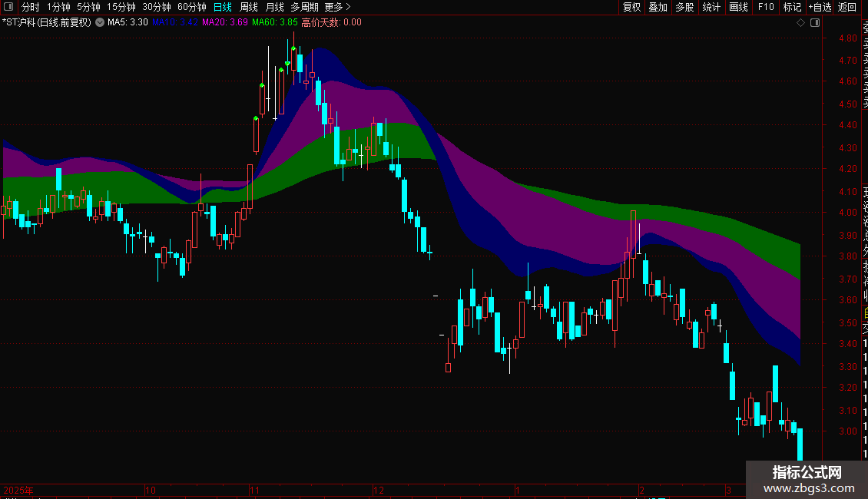Image resolution: width=868 pixels, height=499 pixels.
Task: Switch to 30分钟 period
Action: pyautogui.click(x=157, y=7)
